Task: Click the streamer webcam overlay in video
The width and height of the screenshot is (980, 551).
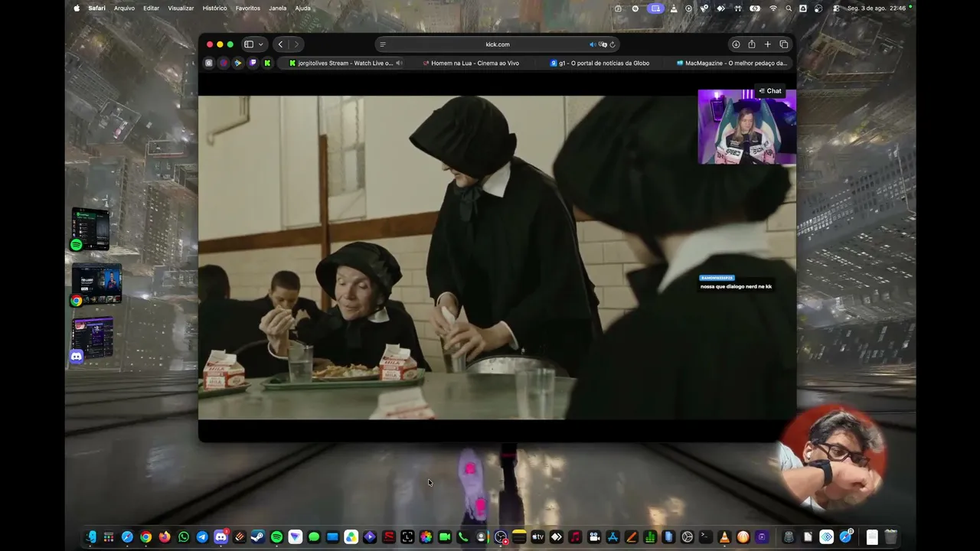Action: 746,126
